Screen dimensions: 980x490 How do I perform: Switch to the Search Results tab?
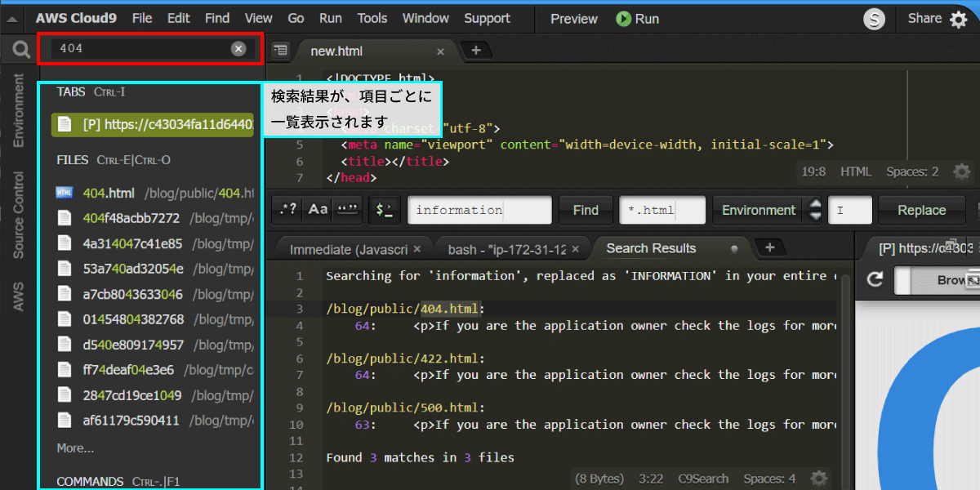click(651, 248)
